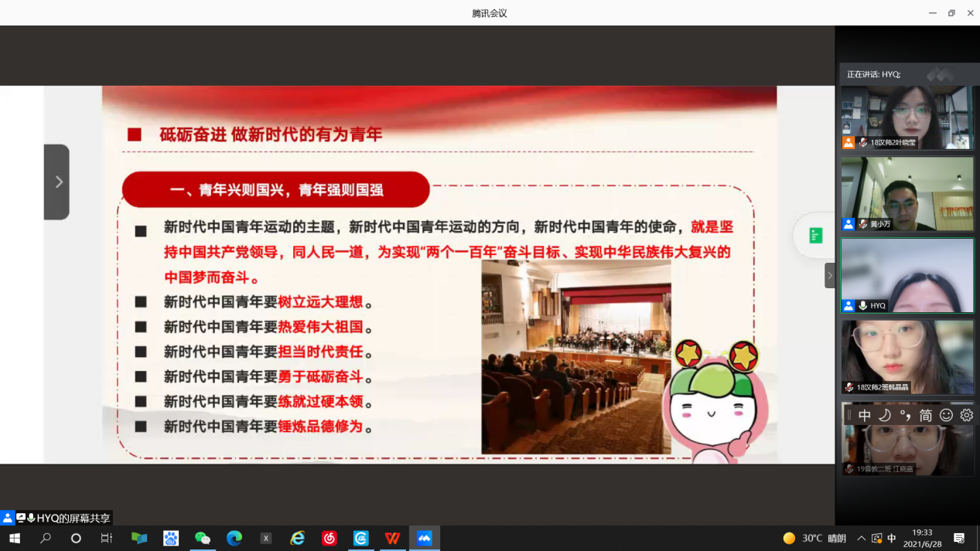
Task: Toggle simplified/traditional 简 on IME bar
Action: tap(925, 416)
